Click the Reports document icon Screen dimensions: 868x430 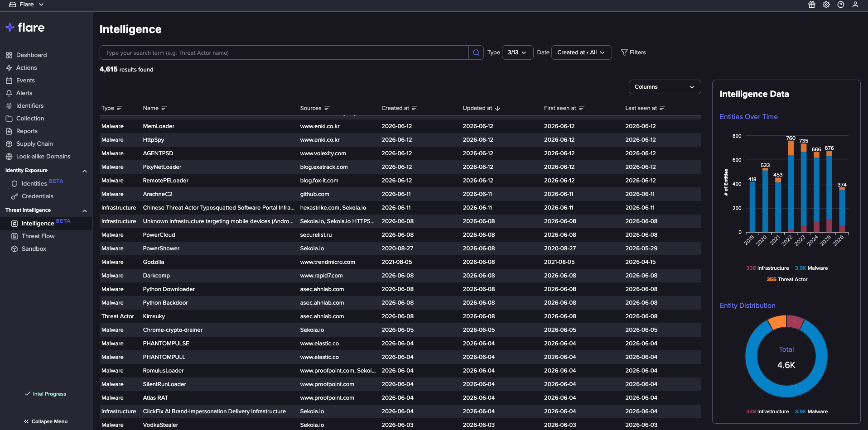(9, 131)
